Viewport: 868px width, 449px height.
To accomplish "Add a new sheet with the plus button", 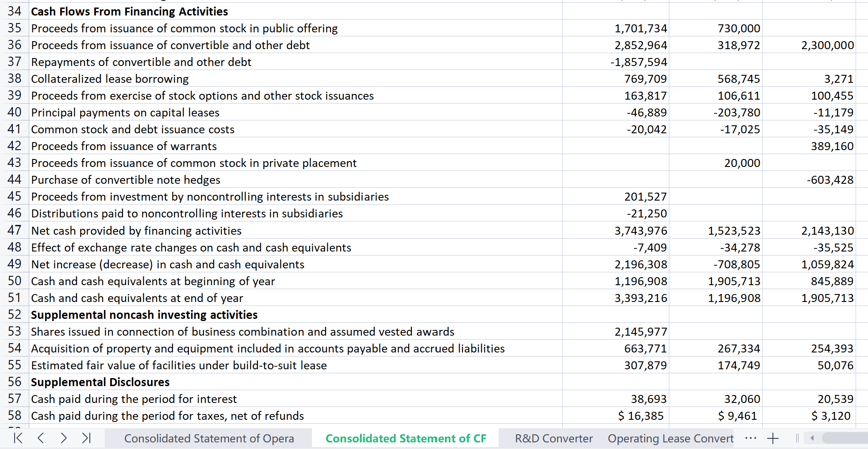I will pos(773,438).
